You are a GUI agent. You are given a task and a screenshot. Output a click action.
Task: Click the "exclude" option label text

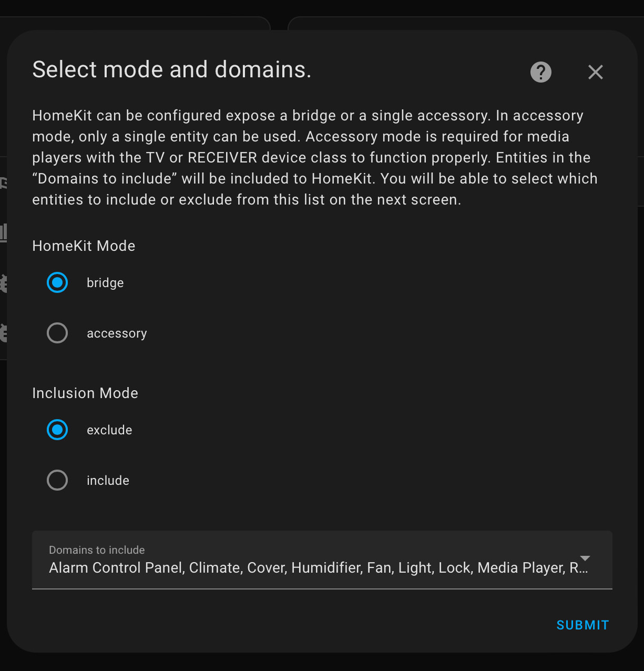pyautogui.click(x=109, y=430)
